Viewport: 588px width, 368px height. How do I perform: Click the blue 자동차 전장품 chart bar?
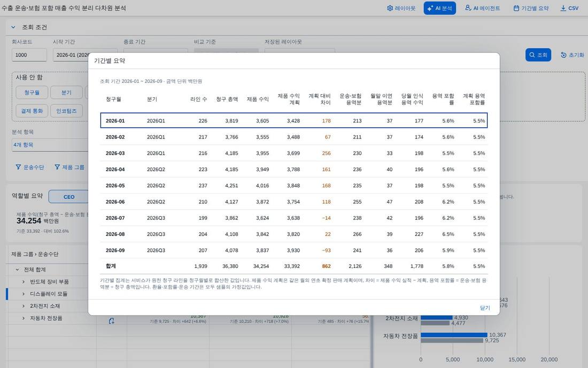pos(454,335)
